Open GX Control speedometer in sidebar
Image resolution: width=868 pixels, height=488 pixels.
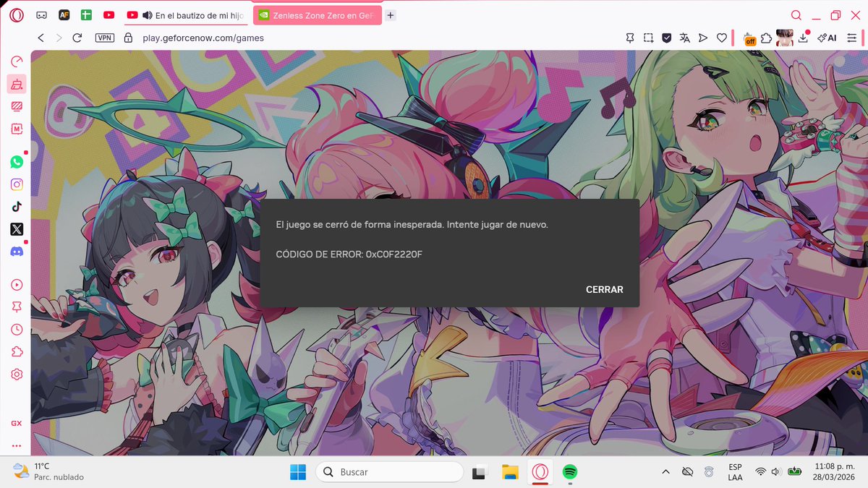click(17, 61)
